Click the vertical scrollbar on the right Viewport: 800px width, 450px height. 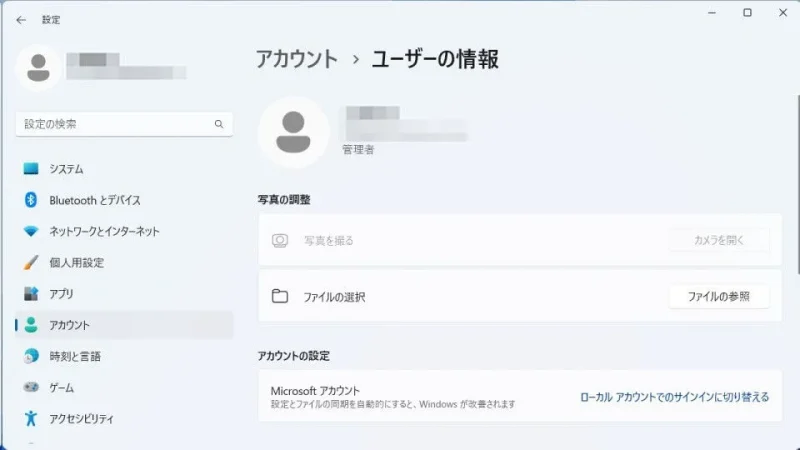click(797, 184)
